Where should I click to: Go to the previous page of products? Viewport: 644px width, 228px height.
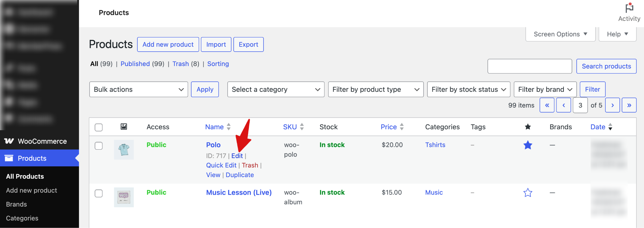[x=563, y=105]
